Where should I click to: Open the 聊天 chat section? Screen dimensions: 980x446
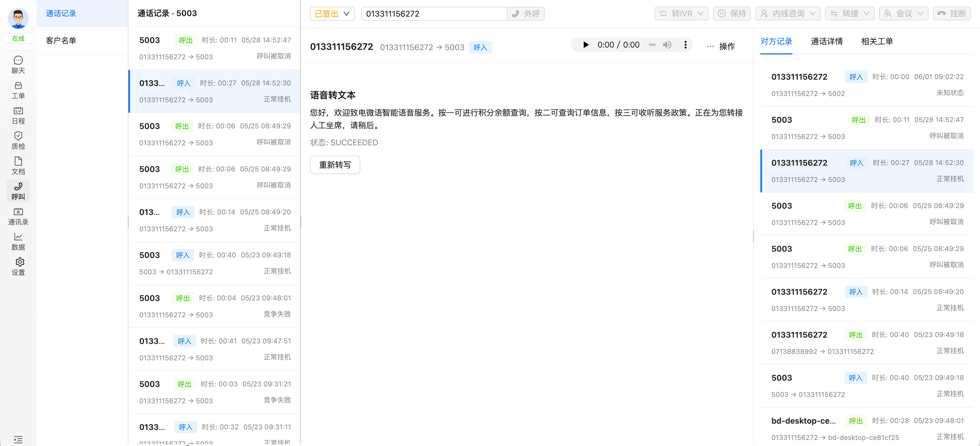point(18,65)
